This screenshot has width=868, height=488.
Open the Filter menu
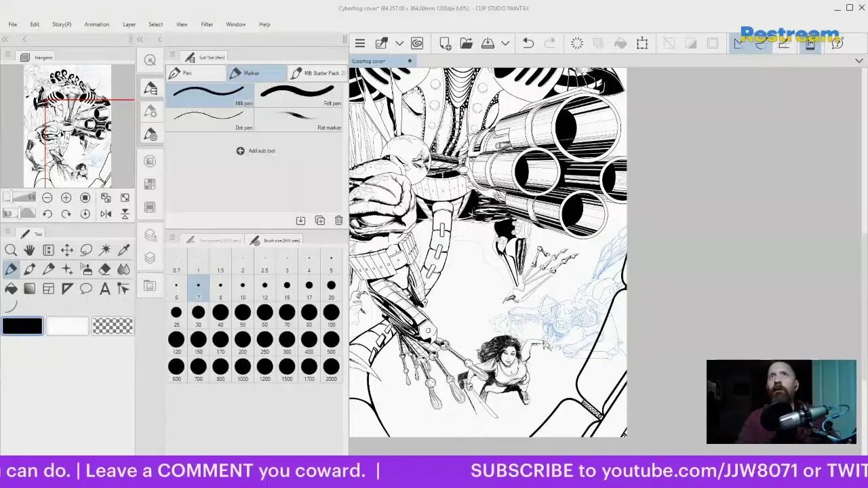click(207, 24)
